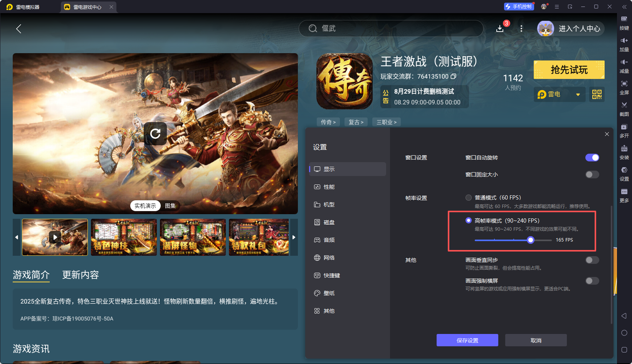The width and height of the screenshot is (632, 364).
Task: Close the 雷电游戏中心 tab
Action: pyautogui.click(x=111, y=7)
